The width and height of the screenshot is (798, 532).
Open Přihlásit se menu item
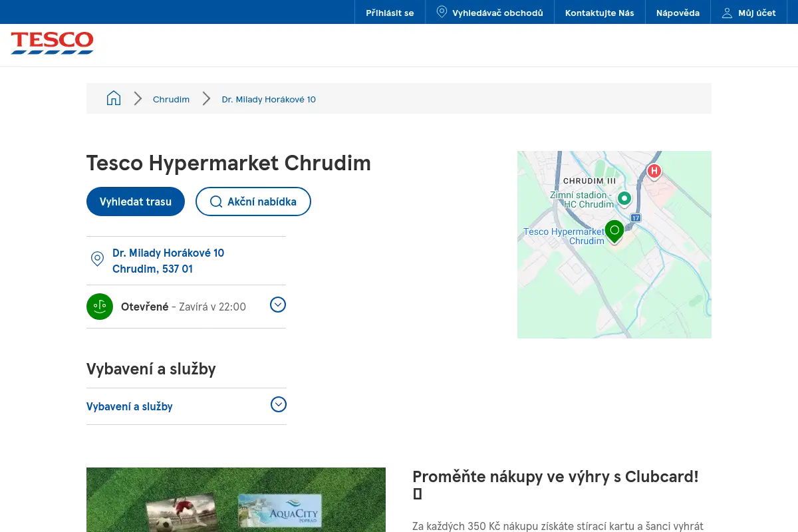(x=390, y=13)
